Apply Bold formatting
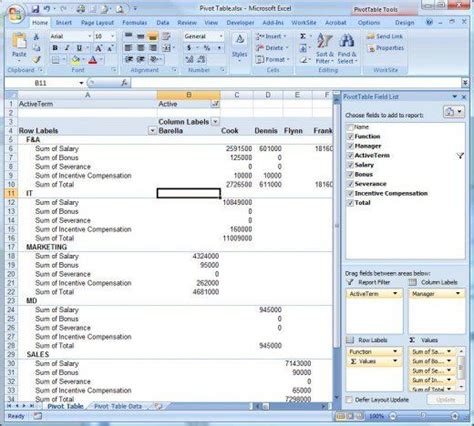Image resolution: width=474 pixels, height=426 pixels. 55,48
